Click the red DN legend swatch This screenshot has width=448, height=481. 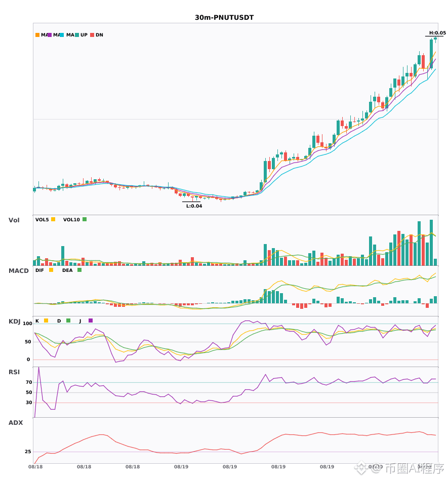click(92, 35)
